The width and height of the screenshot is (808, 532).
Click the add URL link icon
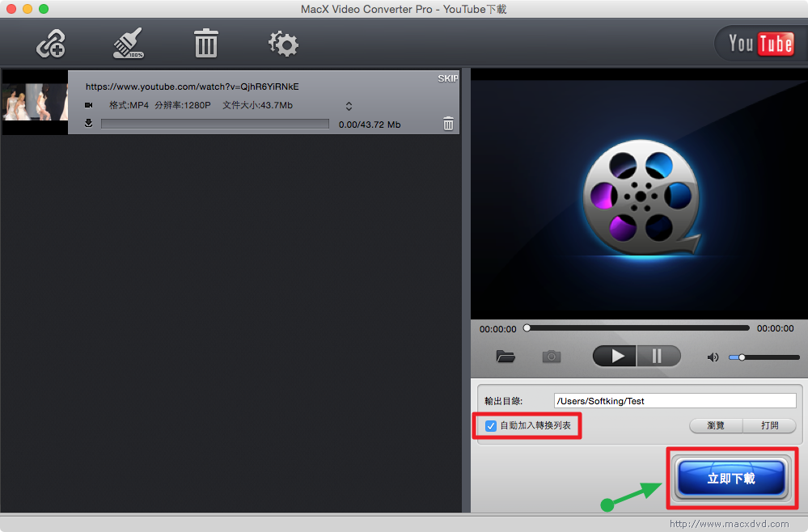[51, 44]
